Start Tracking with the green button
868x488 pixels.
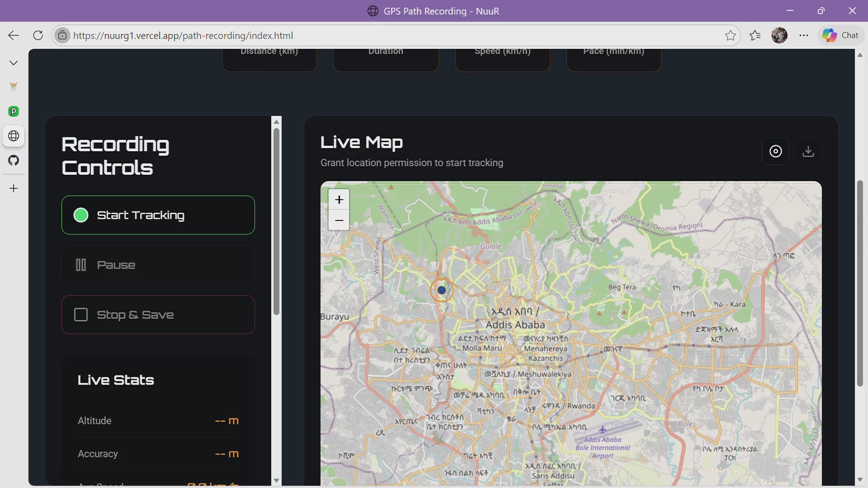point(158,215)
